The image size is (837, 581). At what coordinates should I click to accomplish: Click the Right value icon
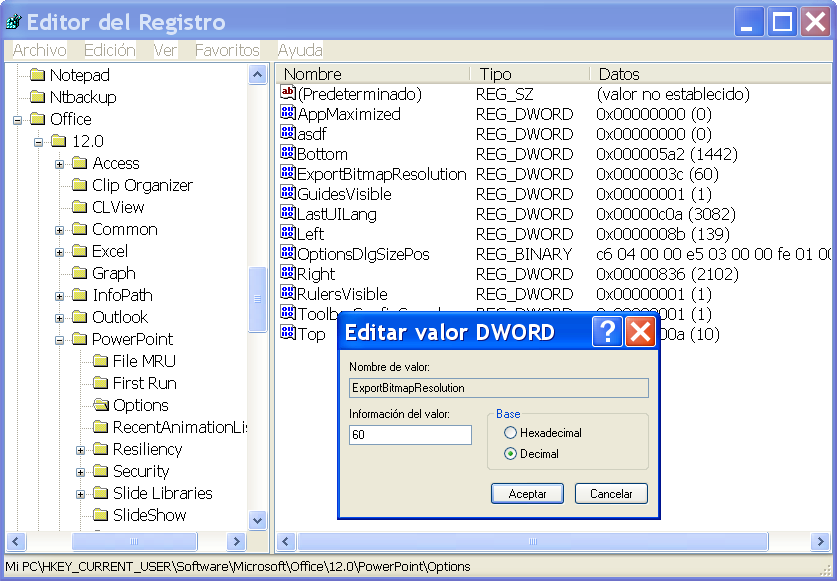[288, 273]
